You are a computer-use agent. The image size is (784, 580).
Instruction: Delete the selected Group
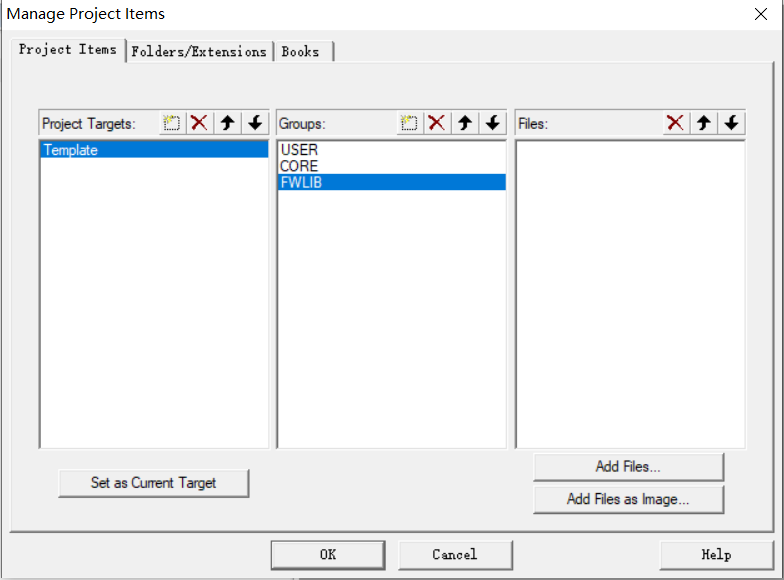tap(436, 122)
